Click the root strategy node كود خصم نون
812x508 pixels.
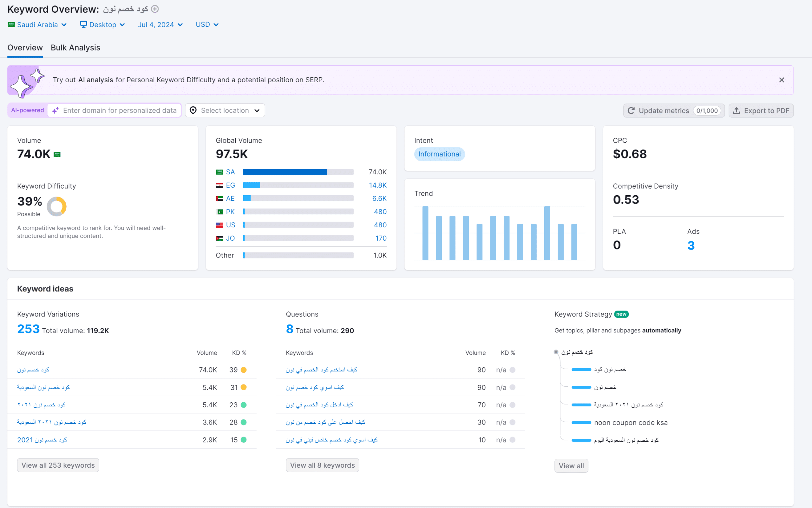coord(577,352)
